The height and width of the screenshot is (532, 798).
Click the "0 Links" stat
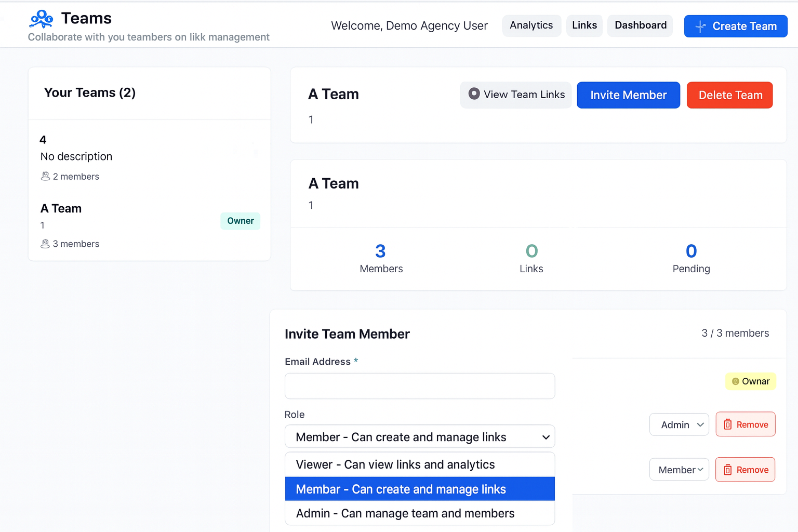pyautogui.click(x=531, y=259)
